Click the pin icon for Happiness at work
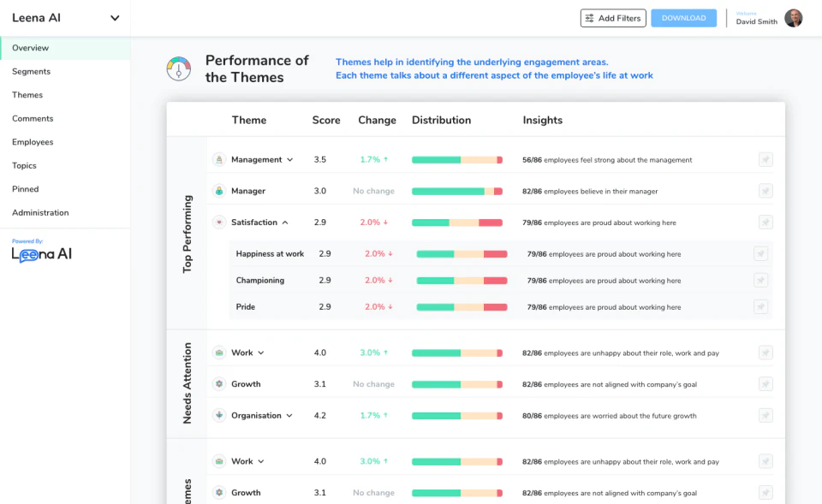 click(760, 254)
